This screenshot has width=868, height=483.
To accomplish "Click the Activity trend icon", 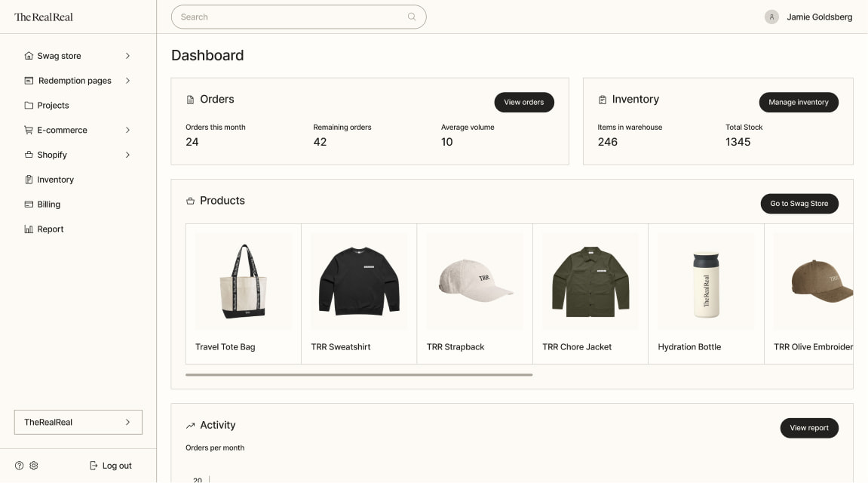I will point(191,426).
